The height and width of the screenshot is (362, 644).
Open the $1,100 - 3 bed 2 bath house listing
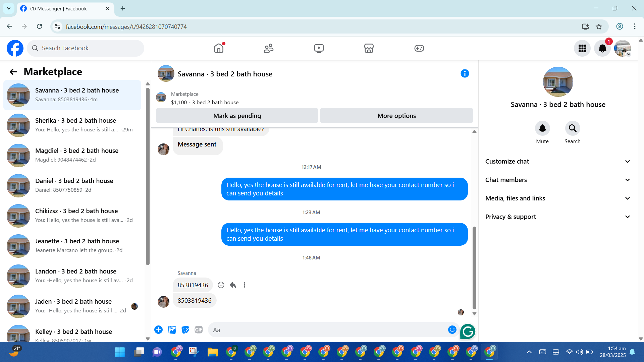(x=205, y=103)
